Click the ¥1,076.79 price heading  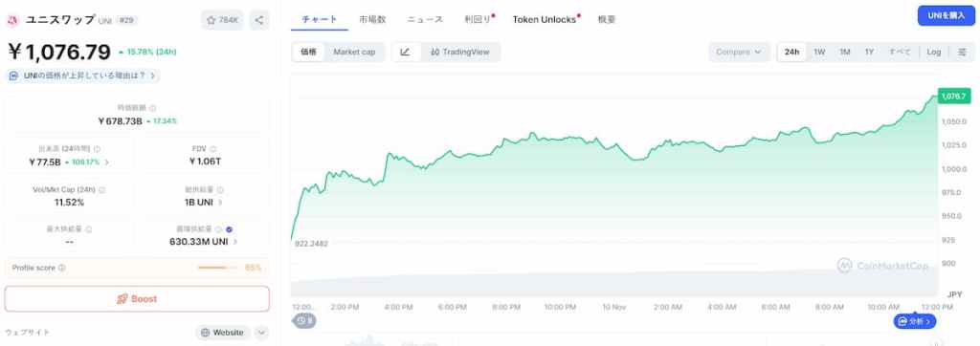pos(59,52)
